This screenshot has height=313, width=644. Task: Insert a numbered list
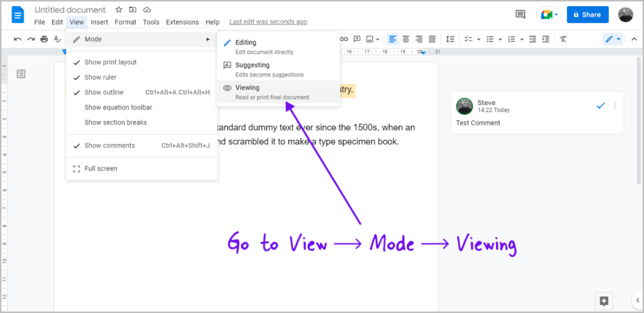pos(511,39)
